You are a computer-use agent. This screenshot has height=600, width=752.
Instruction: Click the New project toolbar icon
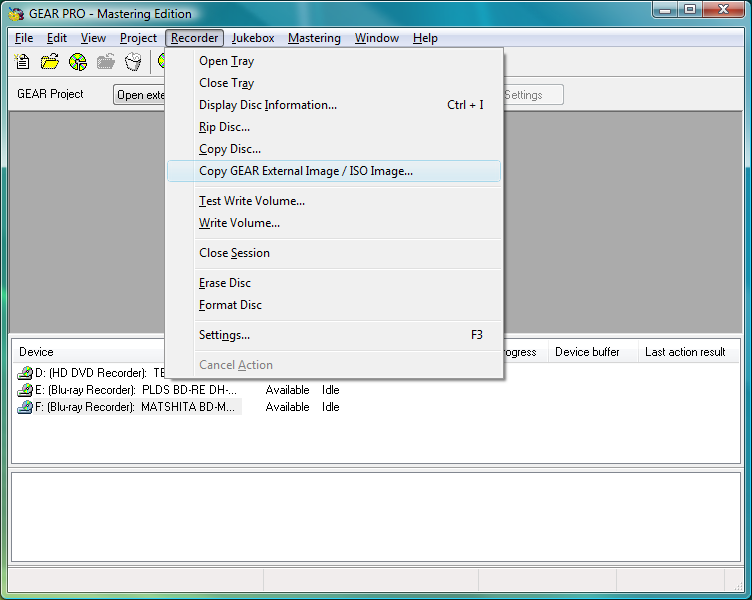(x=23, y=62)
